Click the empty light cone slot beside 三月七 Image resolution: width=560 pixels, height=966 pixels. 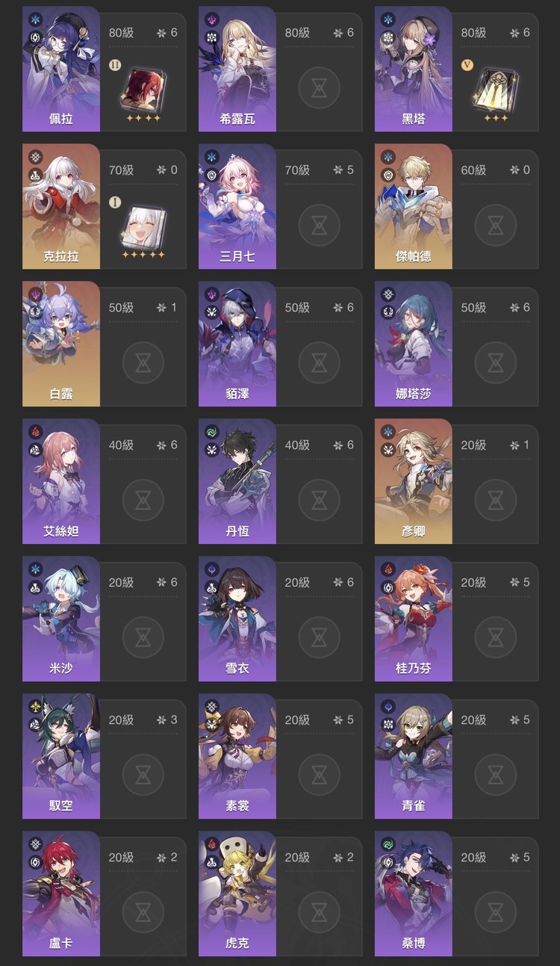(x=319, y=226)
